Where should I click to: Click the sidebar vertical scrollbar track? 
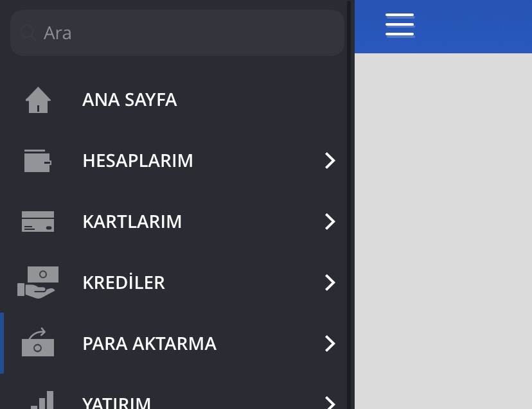coord(349,204)
